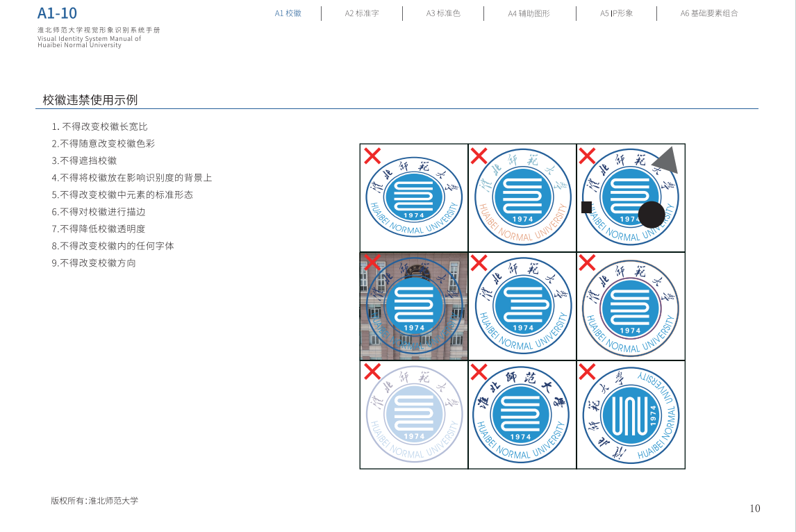Select rule 8 不得改变校徽内的任何字体
The height and width of the screenshot is (532, 796).
click(x=113, y=246)
